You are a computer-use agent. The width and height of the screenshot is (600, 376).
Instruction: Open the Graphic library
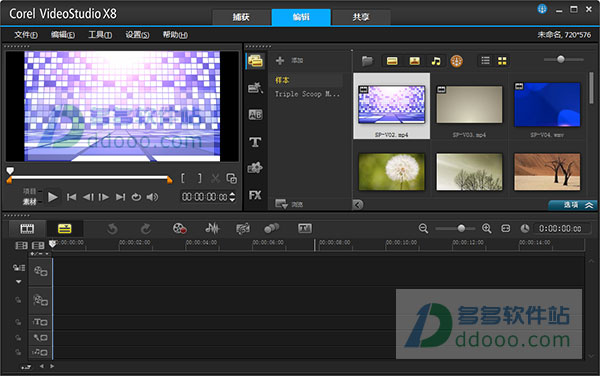point(255,168)
